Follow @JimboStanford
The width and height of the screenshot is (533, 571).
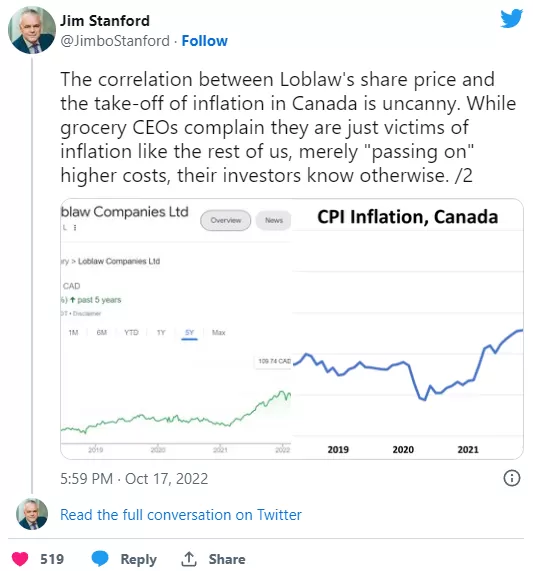[205, 41]
